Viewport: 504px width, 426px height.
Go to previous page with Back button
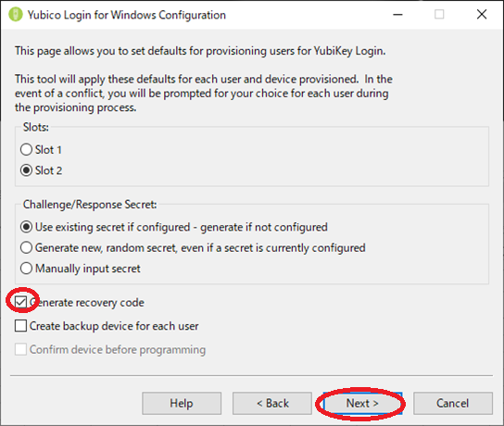(272, 403)
